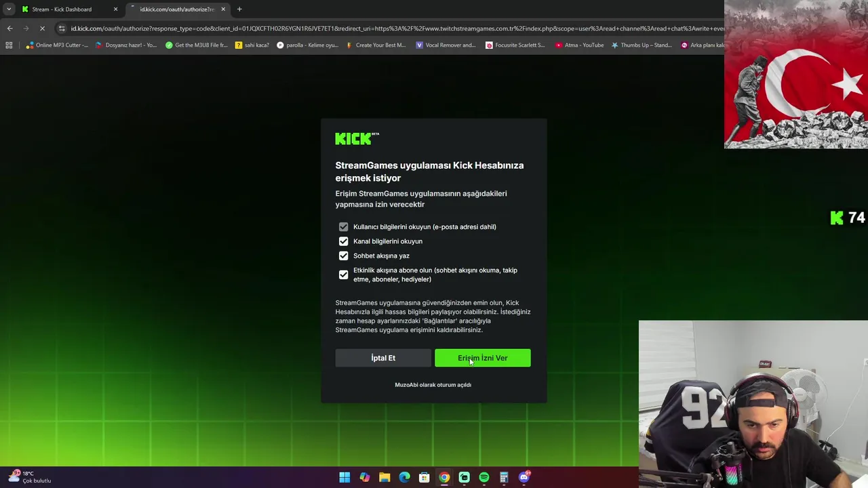
Task: Uncheck Etkinlik akışına abone olun checkbox
Action: click(343, 274)
